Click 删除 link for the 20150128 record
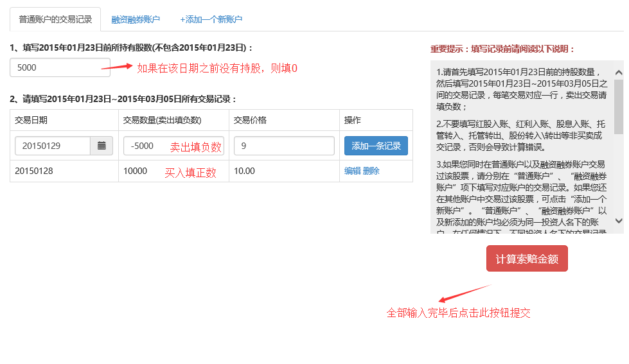 click(371, 171)
